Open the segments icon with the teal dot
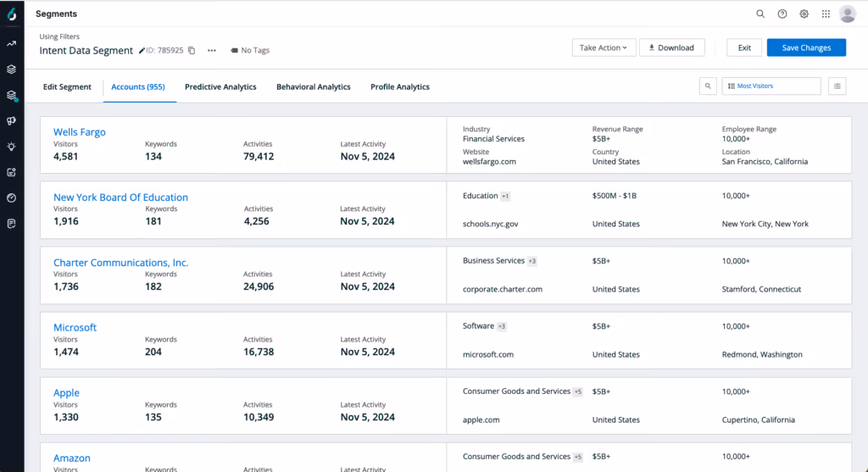This screenshot has width=868, height=472. (12, 95)
